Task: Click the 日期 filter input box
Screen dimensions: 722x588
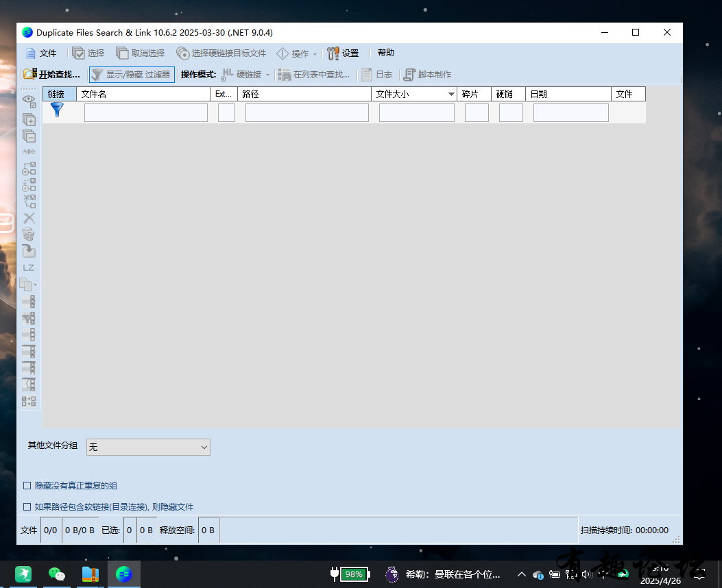Action: [x=571, y=112]
